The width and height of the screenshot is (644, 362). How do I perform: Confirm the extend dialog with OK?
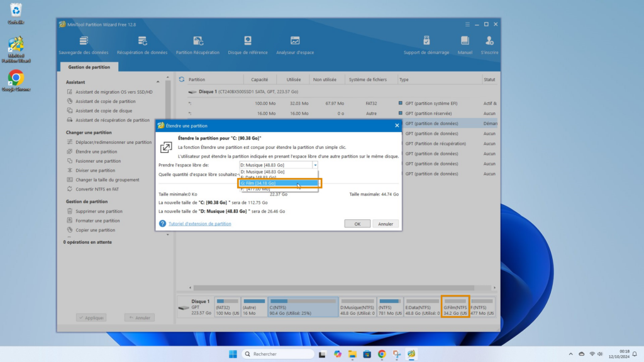click(357, 224)
